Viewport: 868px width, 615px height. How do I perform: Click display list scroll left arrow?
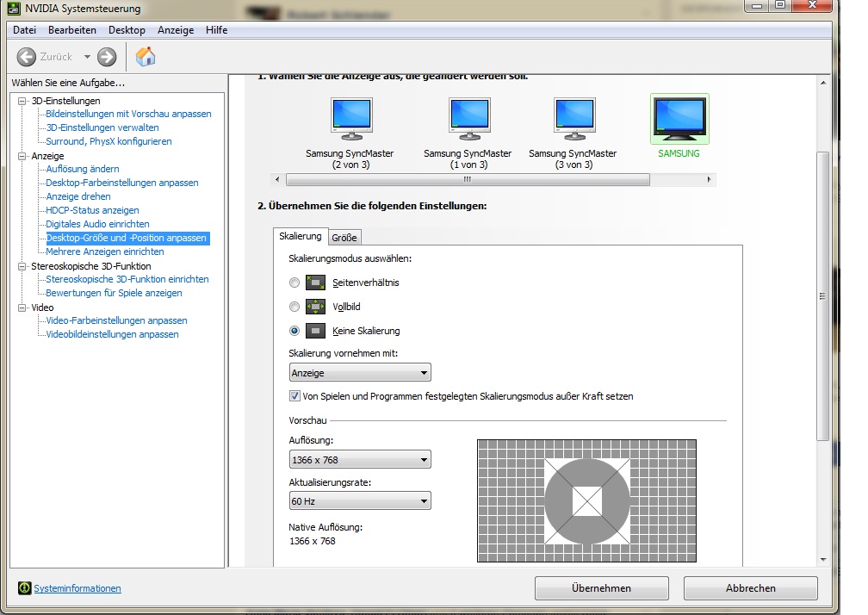click(x=277, y=179)
